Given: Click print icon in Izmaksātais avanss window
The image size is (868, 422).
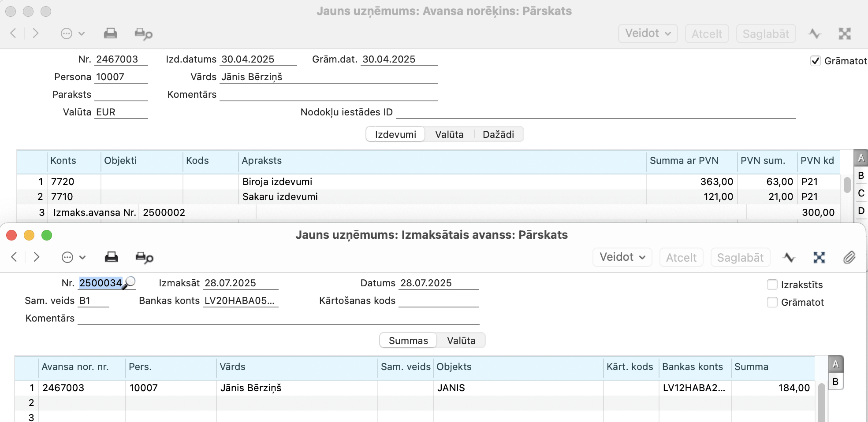Looking at the screenshot, I should pos(111,257).
